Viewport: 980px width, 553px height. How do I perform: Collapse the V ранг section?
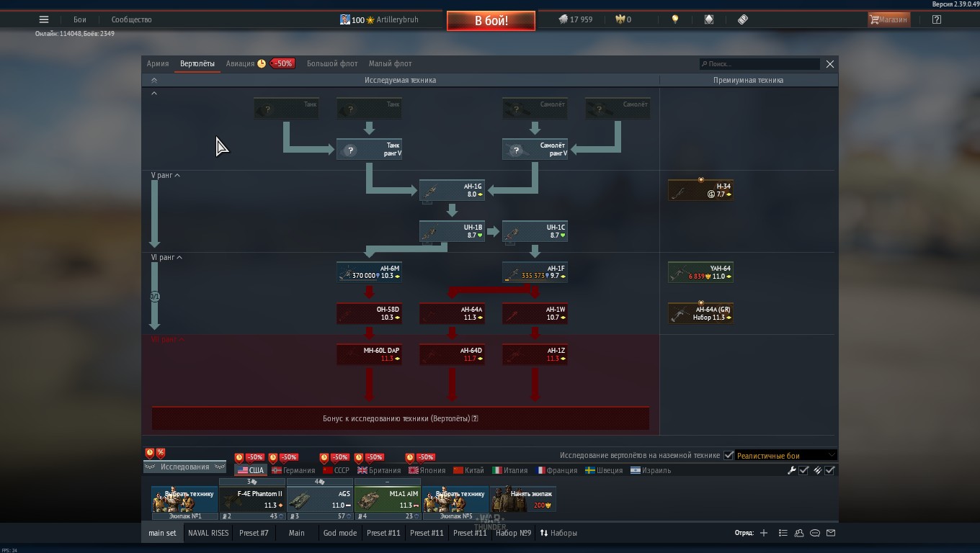[165, 175]
